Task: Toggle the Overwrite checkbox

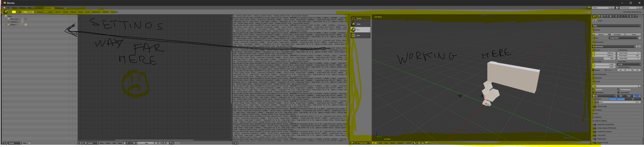Action: (593, 89)
